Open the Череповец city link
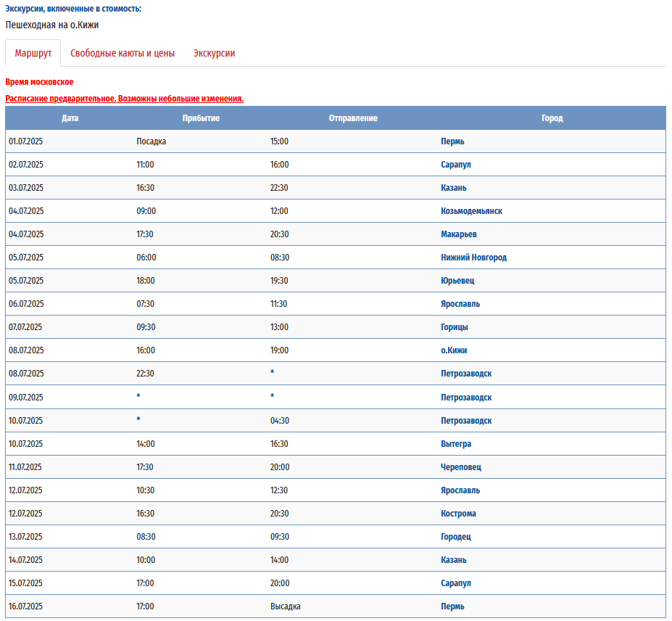The image size is (672, 621). (x=461, y=467)
